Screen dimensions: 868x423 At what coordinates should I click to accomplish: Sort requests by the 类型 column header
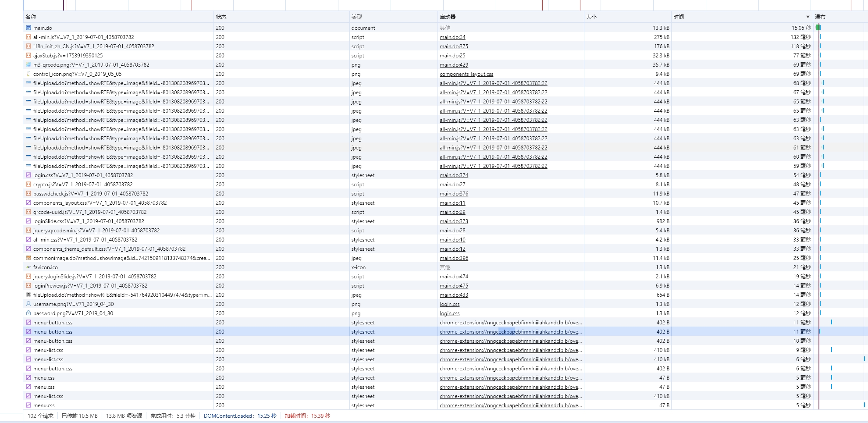tap(393, 17)
